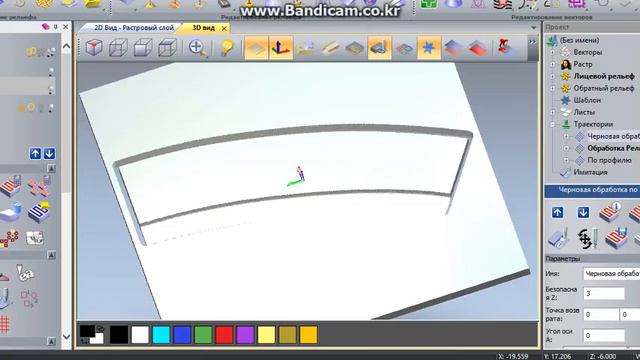
Task: Expand the 3D toolbar overflow chevron
Action: tap(532, 42)
